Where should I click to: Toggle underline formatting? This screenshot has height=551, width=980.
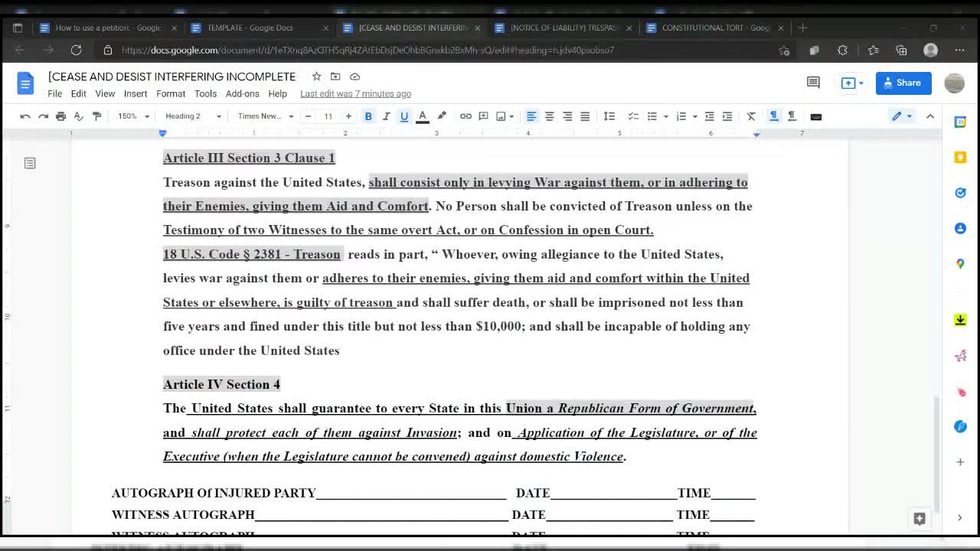(404, 116)
